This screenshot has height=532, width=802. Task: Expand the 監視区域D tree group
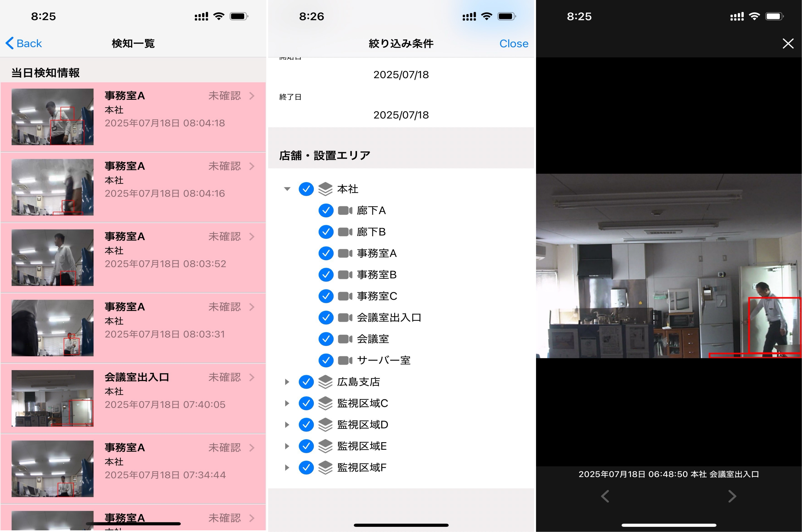pos(287,424)
